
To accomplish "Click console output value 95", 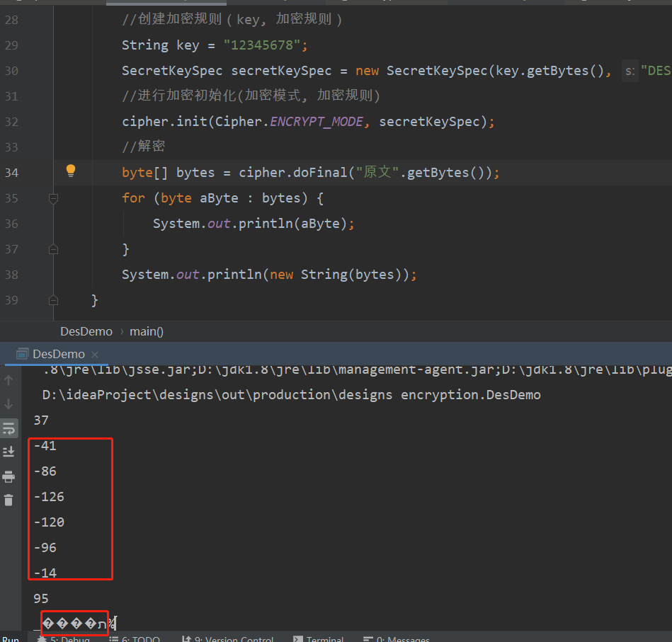I will [41, 599].
